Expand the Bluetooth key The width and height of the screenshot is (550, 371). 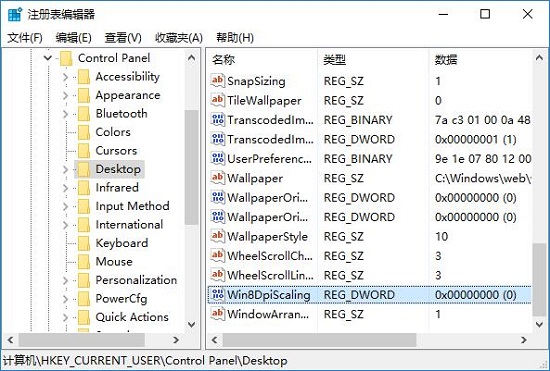tap(66, 114)
